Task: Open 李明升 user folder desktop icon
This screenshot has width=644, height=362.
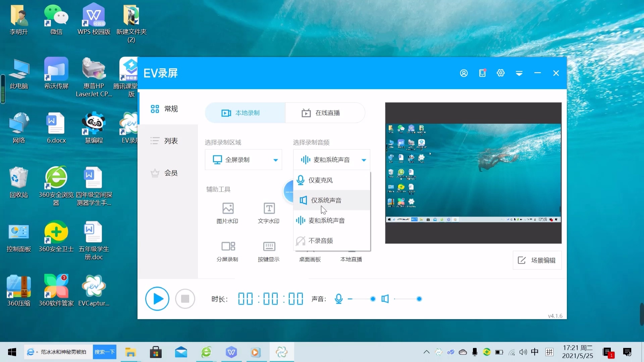Action: point(19,20)
